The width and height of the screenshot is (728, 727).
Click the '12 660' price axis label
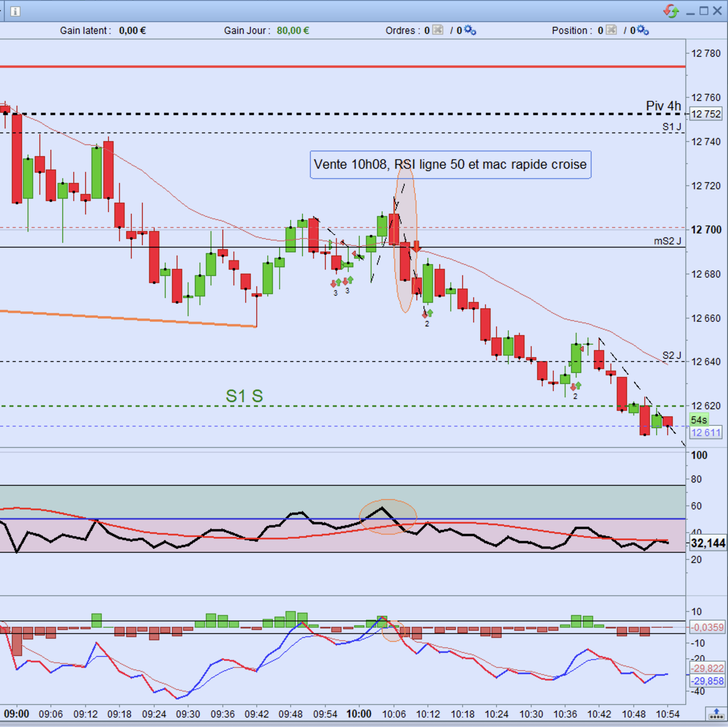click(x=706, y=318)
